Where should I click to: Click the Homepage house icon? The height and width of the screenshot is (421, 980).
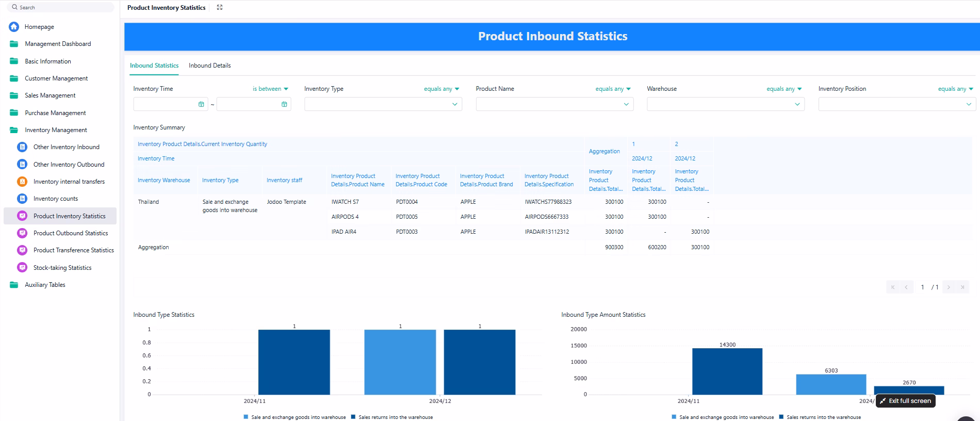click(14, 27)
